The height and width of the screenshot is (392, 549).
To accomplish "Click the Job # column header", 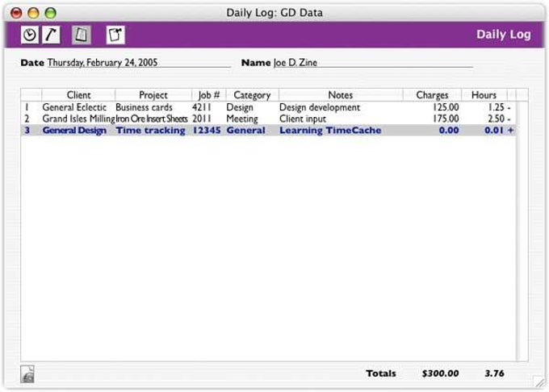I will click(208, 95).
